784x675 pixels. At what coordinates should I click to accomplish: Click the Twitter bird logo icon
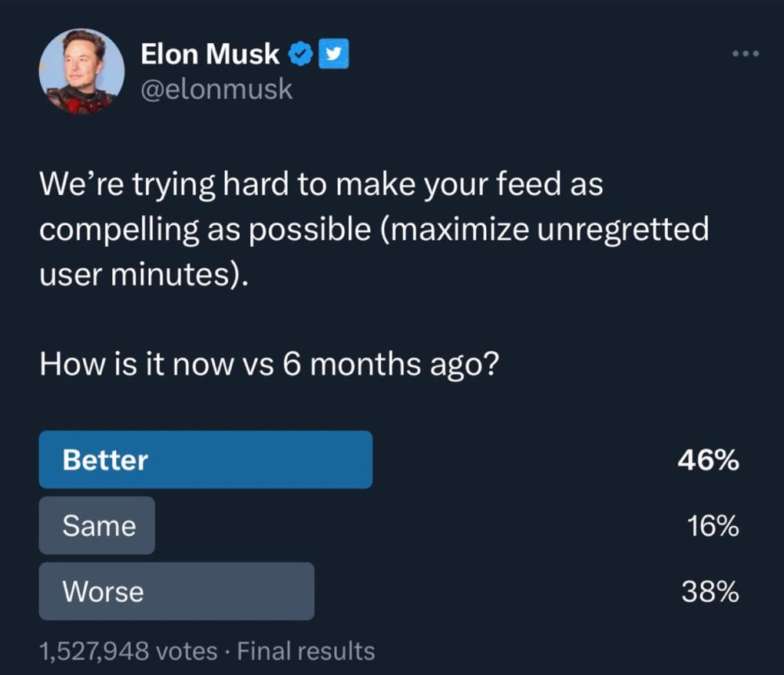(x=334, y=54)
